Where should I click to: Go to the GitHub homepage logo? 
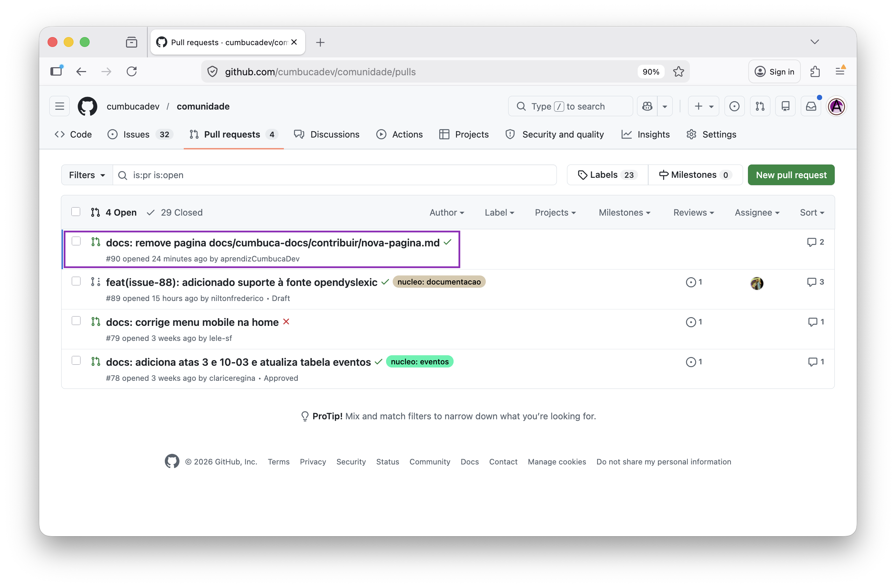click(87, 106)
